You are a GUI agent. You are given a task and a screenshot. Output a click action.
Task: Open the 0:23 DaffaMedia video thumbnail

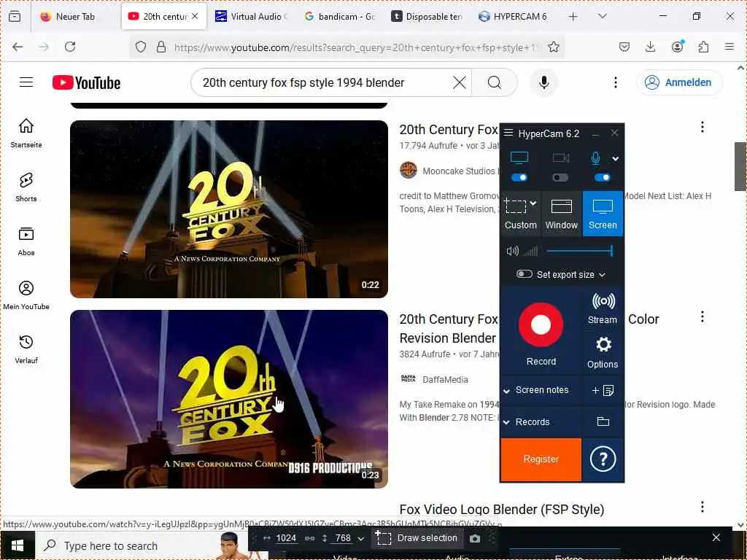click(228, 399)
